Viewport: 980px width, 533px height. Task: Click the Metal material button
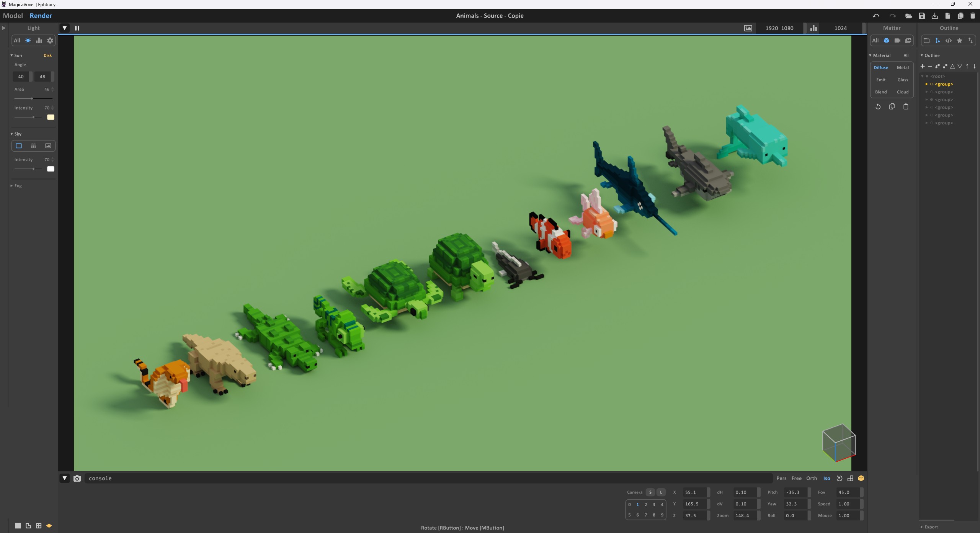(903, 67)
